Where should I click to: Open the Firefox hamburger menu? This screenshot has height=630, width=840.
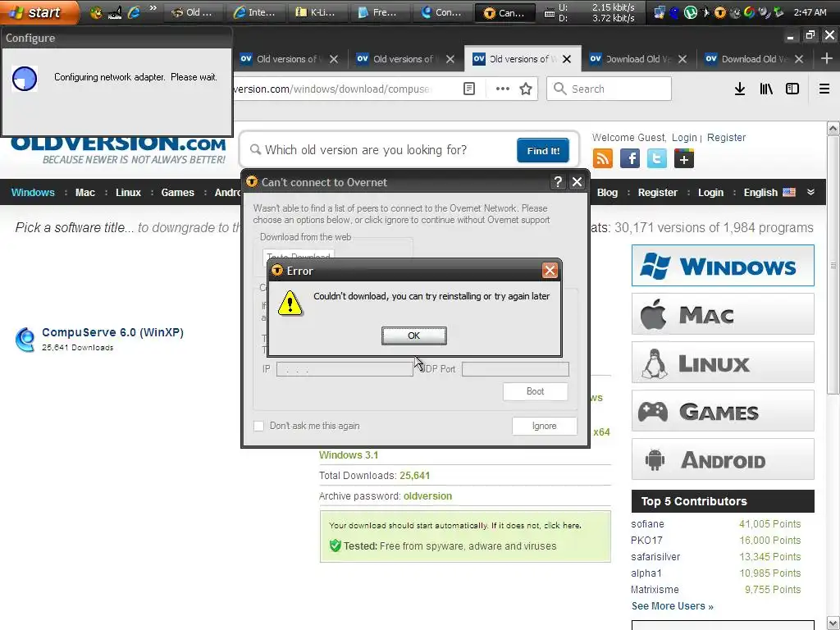click(x=824, y=89)
